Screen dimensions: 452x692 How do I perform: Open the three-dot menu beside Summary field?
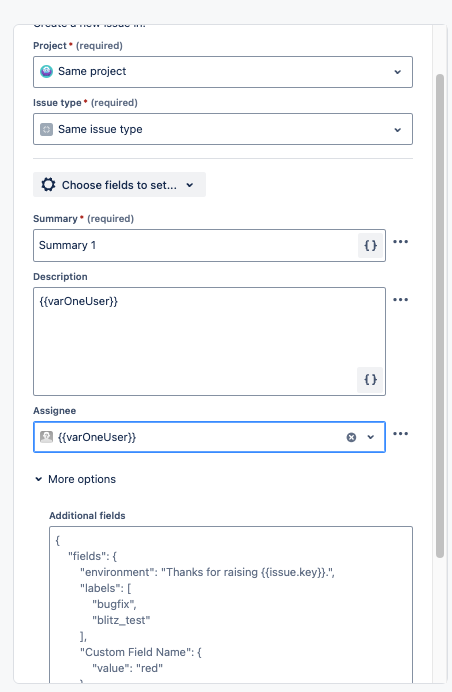[x=400, y=242]
